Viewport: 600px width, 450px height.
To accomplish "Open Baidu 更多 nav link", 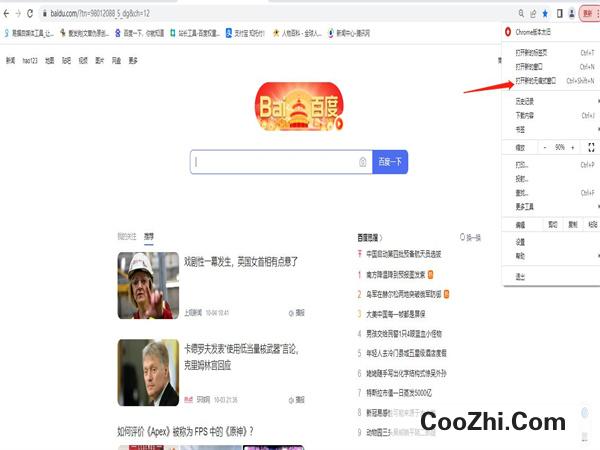I will coord(133,60).
